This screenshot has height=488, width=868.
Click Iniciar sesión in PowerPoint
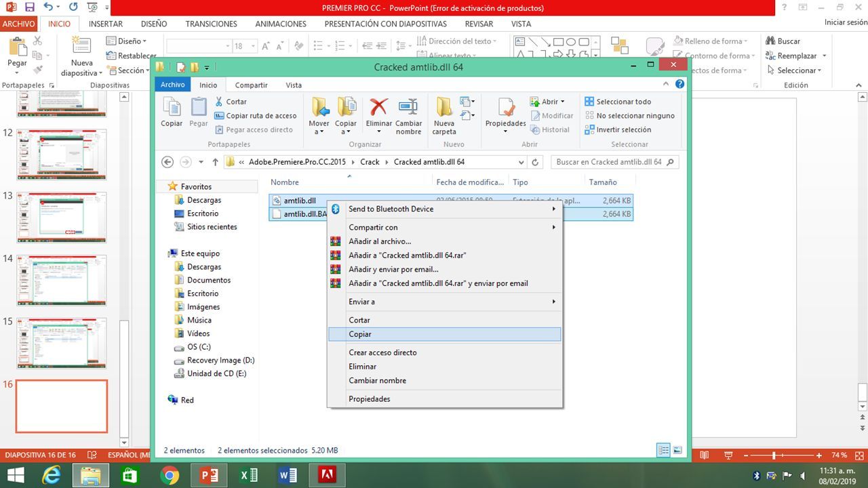846,23
